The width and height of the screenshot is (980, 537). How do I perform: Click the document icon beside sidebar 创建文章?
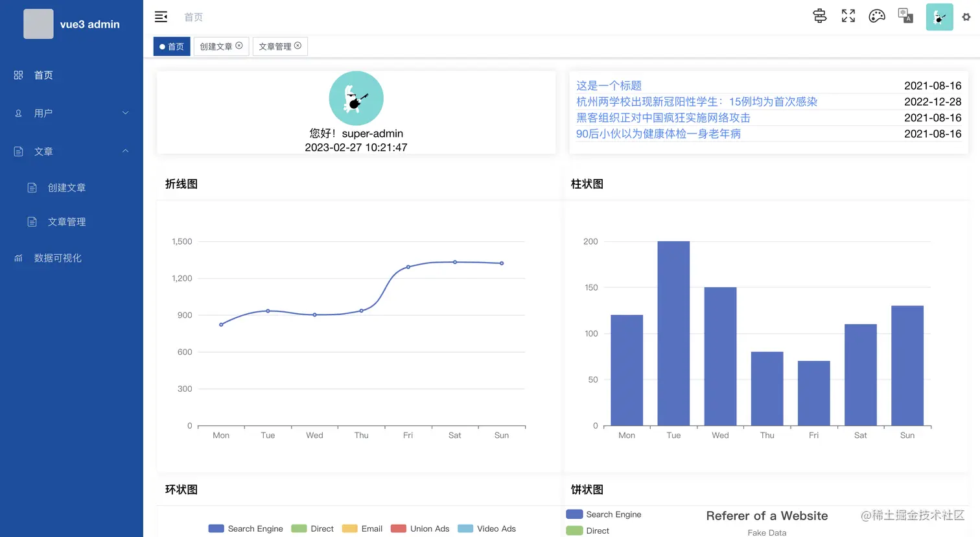pos(32,188)
